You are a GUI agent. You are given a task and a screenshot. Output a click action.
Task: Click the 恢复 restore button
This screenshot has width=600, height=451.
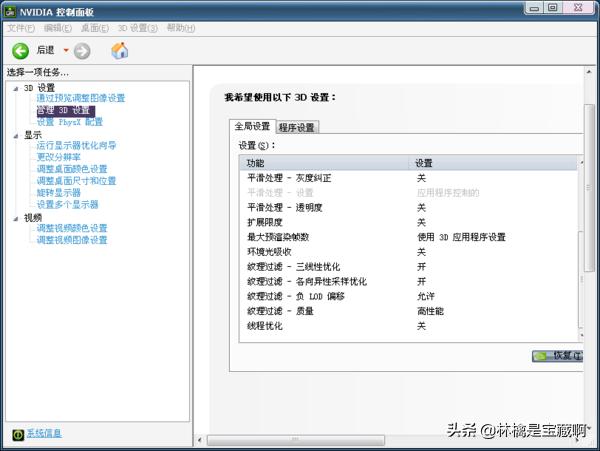(558, 356)
